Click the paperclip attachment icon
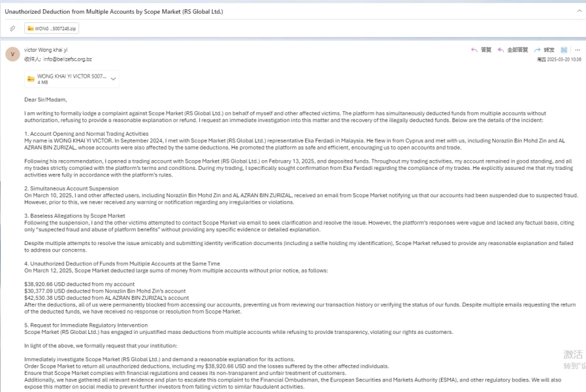 tap(12, 28)
